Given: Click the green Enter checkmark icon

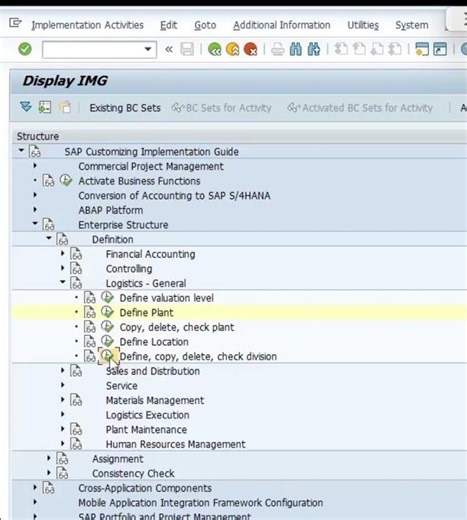Looking at the screenshot, I should (x=25, y=49).
